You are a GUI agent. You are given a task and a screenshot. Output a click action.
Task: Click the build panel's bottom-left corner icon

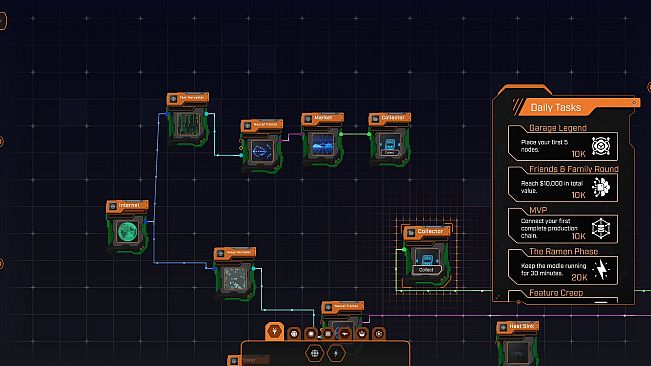pos(234,361)
